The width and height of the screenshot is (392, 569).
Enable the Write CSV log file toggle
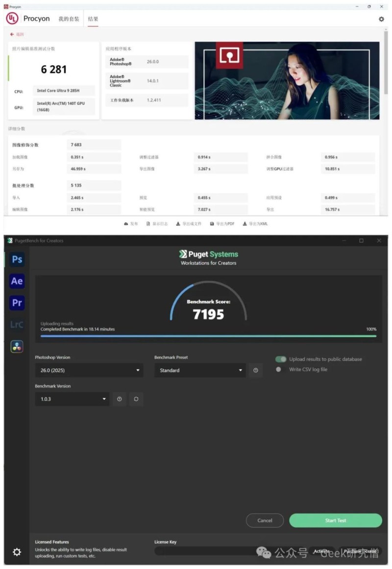click(280, 369)
